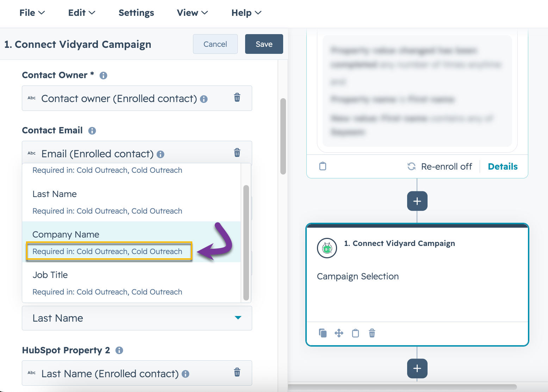Click Campaign Selection text on action card
The width and height of the screenshot is (548, 392).
coord(358,277)
